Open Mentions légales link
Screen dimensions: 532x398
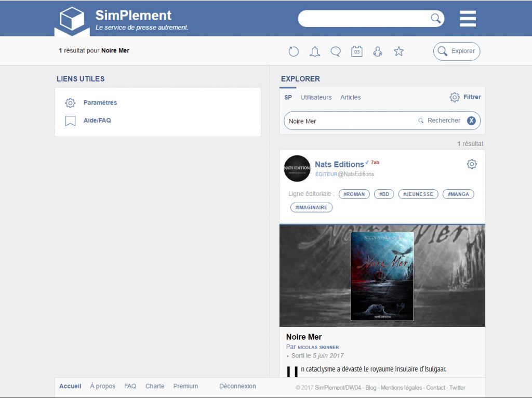click(x=401, y=388)
